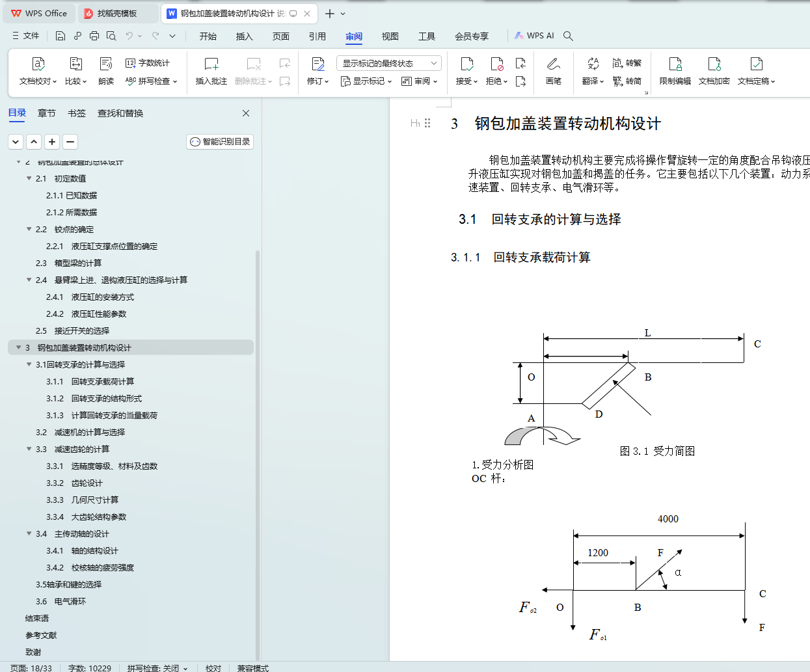The width and height of the screenshot is (810, 672).
Task: Convert text with 转简
Action: [x=627, y=81]
